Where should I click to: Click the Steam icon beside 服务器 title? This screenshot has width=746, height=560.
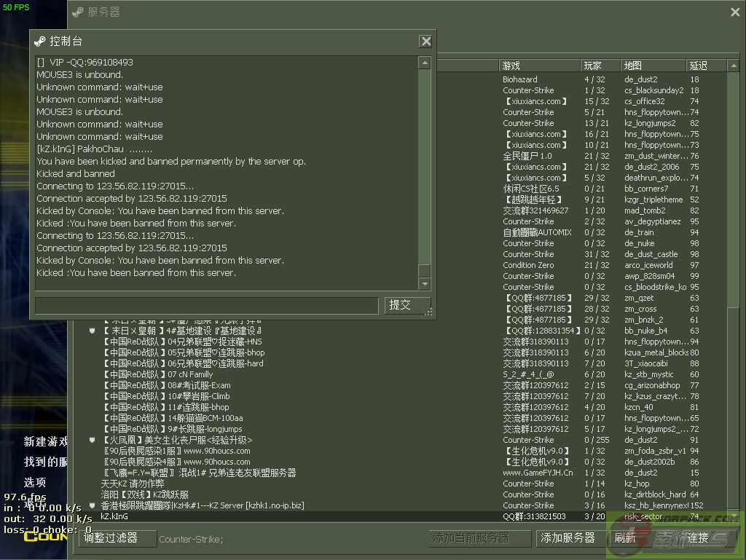78,12
